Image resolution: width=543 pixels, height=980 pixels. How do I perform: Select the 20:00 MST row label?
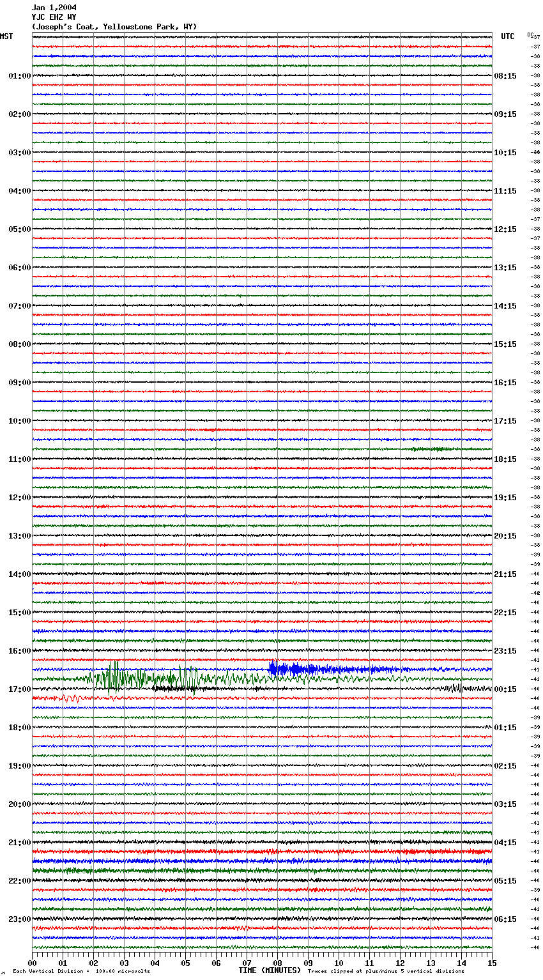pyautogui.click(x=20, y=804)
